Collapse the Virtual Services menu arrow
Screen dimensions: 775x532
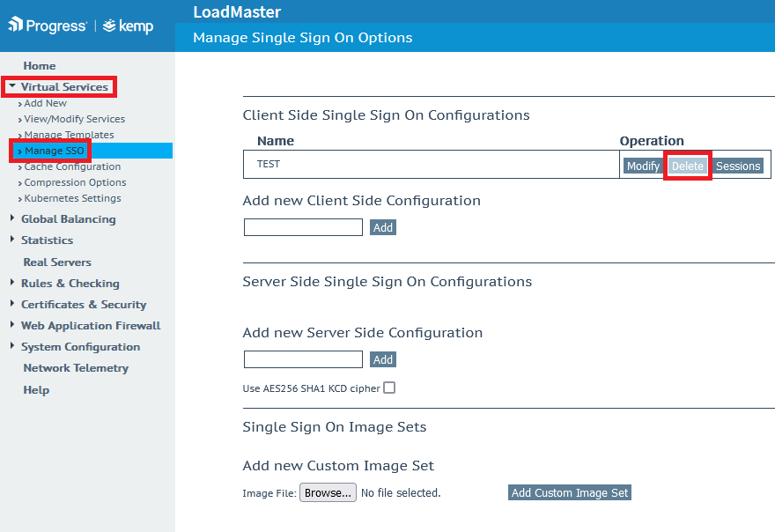click(12, 86)
